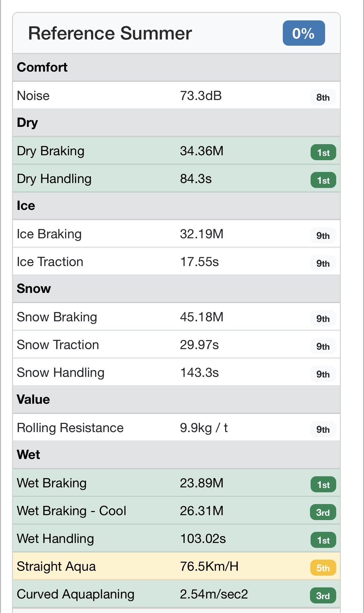Click the Comfort section header
This screenshot has height=613, width=364.
pyautogui.click(x=42, y=67)
